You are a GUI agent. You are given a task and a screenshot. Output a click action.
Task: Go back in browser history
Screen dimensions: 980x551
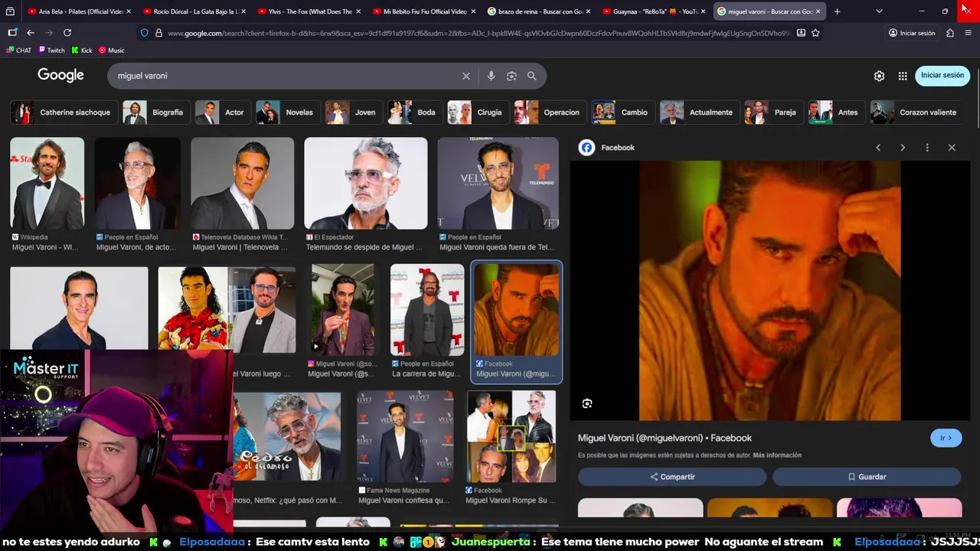pyautogui.click(x=31, y=33)
